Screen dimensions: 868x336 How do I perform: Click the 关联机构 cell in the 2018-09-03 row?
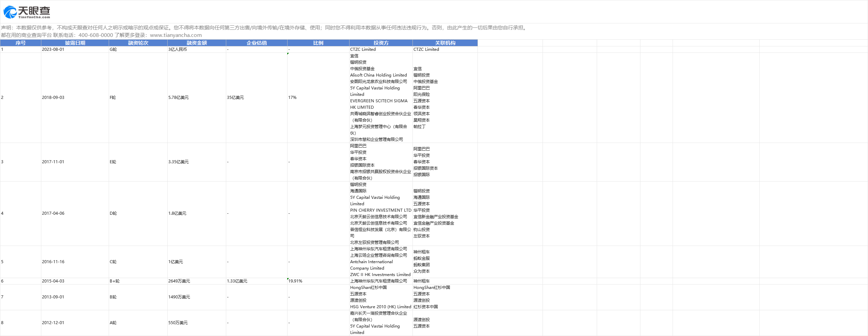pyautogui.click(x=445, y=98)
